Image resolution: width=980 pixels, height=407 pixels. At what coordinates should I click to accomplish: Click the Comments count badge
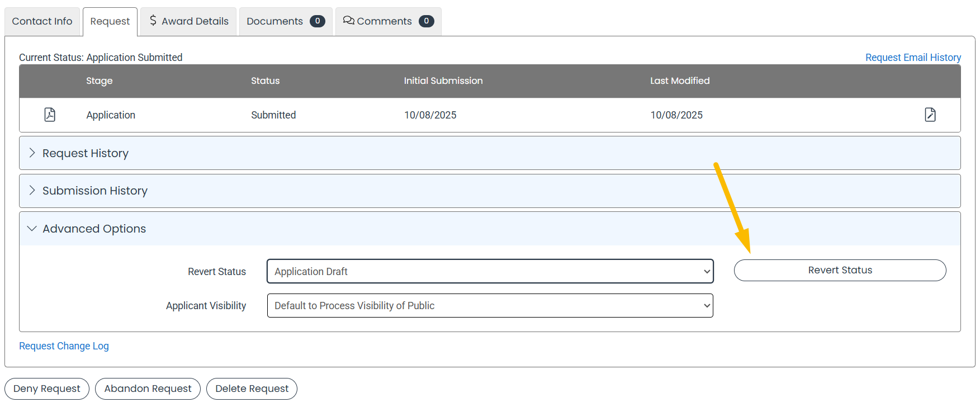(426, 21)
